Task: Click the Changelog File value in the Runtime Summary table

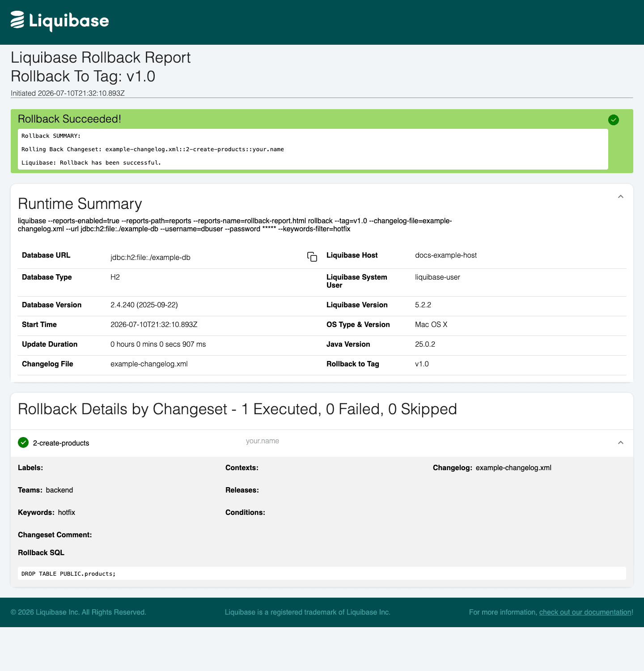Action: click(149, 364)
